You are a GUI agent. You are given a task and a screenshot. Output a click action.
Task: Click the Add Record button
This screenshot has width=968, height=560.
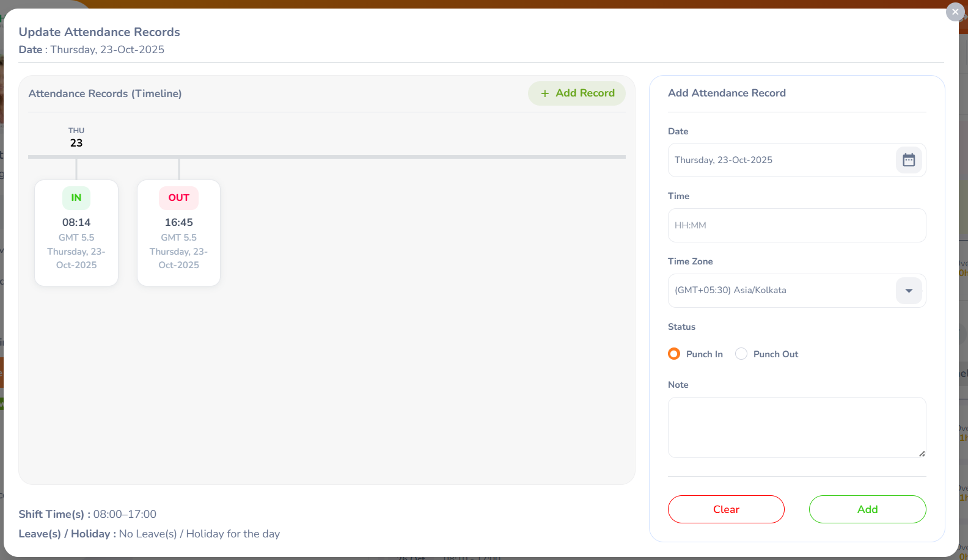click(x=577, y=93)
